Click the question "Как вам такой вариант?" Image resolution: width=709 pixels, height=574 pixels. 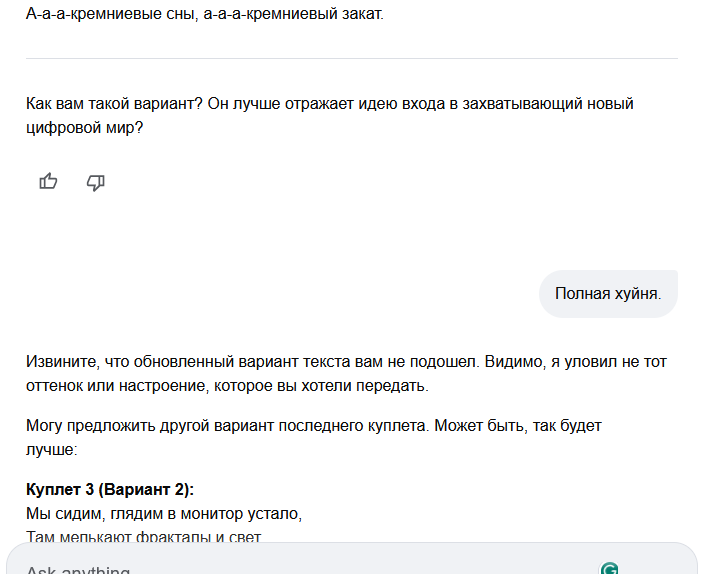115,104
